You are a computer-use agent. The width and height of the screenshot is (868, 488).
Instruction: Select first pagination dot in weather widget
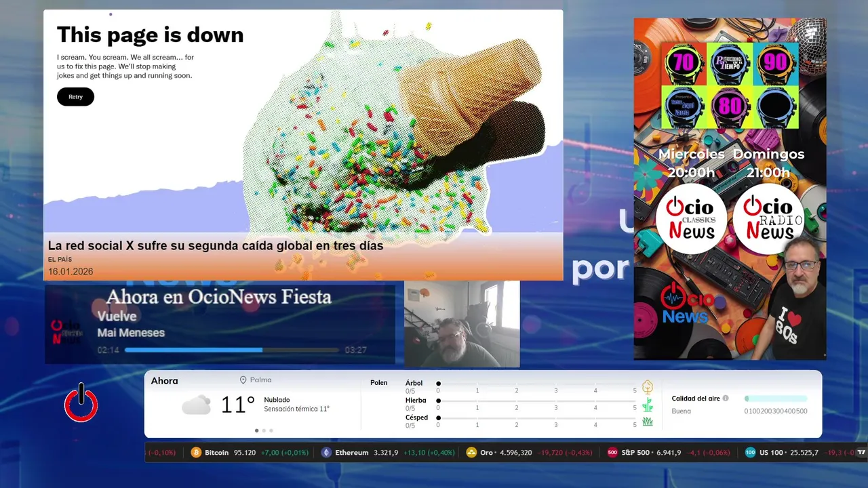point(256,430)
